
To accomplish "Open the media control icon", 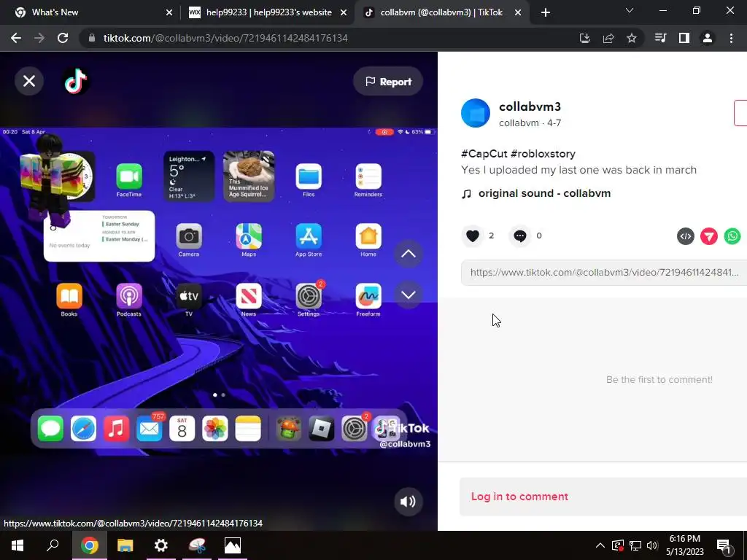I will coord(661,38).
